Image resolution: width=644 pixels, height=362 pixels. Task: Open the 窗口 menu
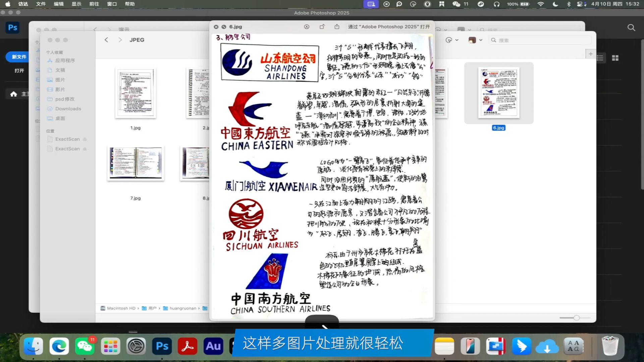point(112,4)
